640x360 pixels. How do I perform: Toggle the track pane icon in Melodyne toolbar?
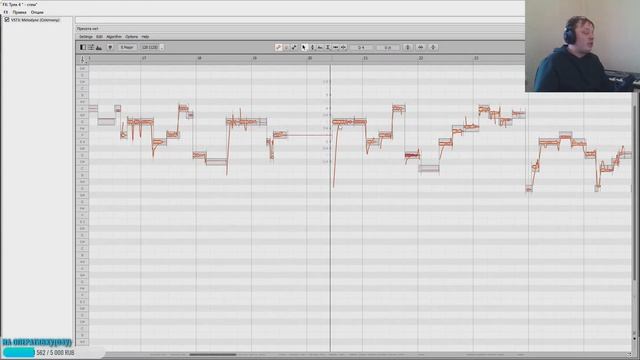[x=83, y=47]
